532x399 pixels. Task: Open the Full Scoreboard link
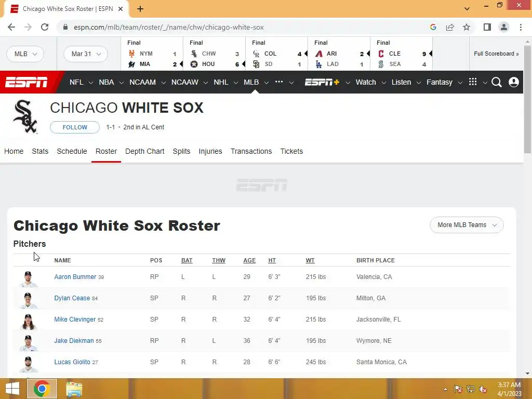[x=496, y=54]
